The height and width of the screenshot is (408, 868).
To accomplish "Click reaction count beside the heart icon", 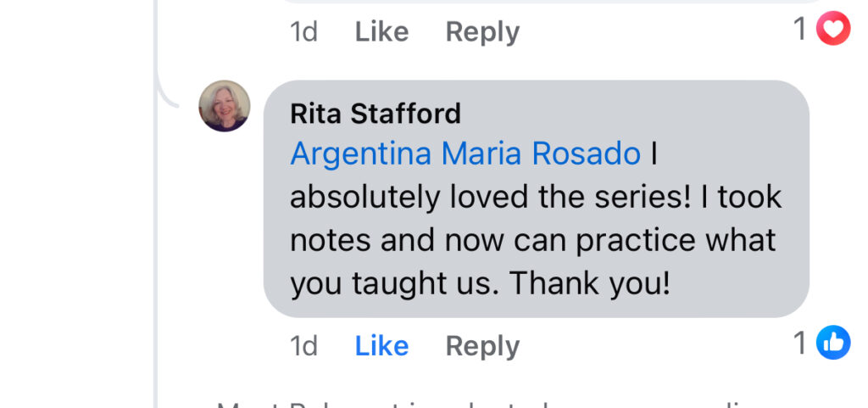I will pos(800,30).
